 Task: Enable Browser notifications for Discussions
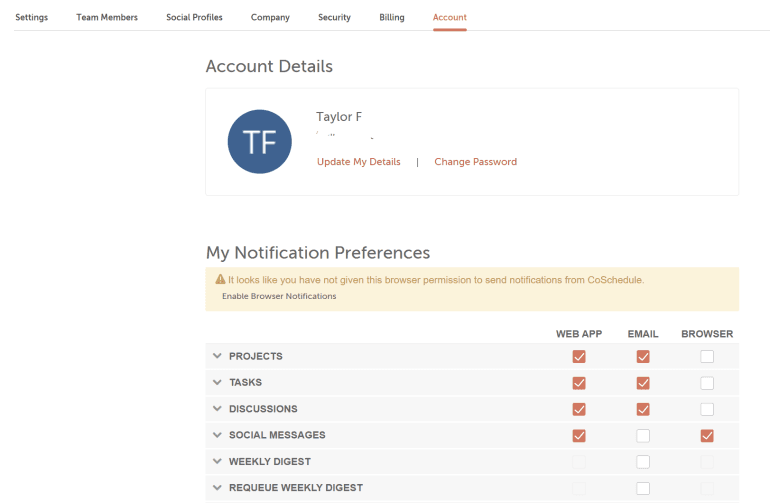coord(707,409)
